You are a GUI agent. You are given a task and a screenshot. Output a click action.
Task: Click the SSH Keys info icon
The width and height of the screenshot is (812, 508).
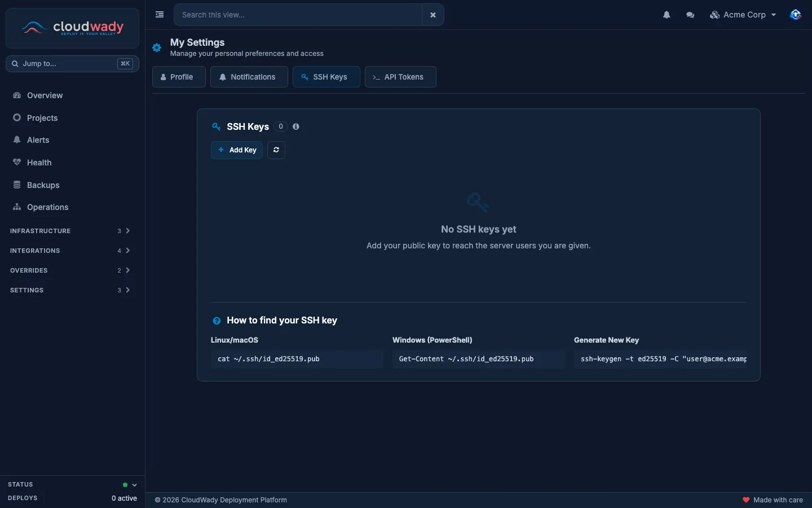[x=296, y=126]
